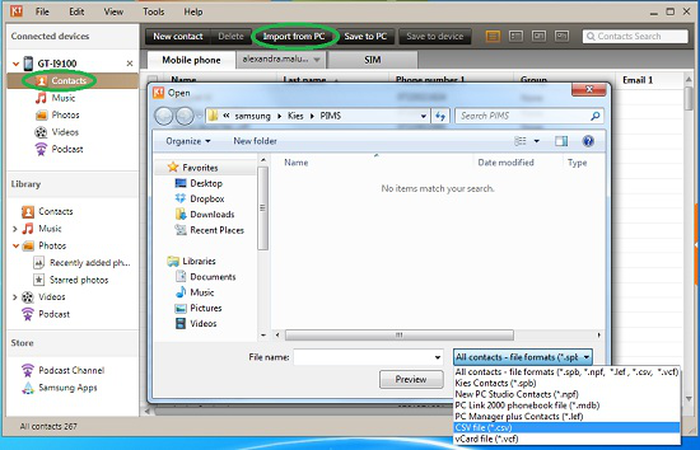Click New folder in Open dialog
Screen dimensions: 700x450
pos(255,141)
